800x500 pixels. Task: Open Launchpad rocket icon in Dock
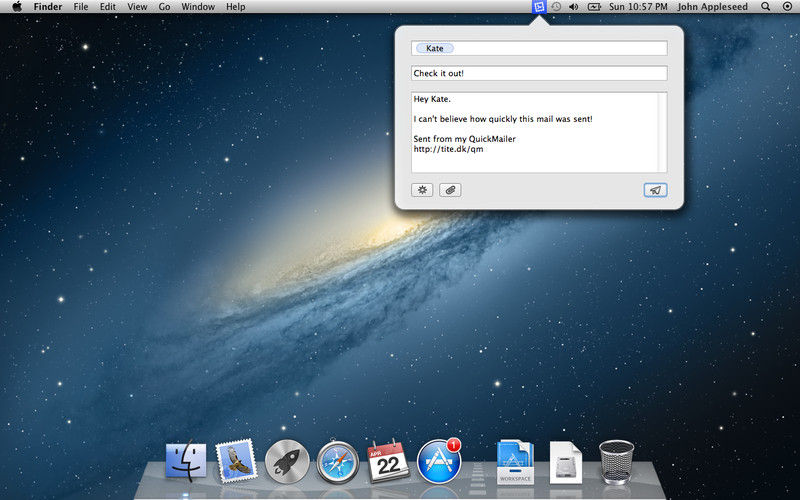tap(287, 462)
